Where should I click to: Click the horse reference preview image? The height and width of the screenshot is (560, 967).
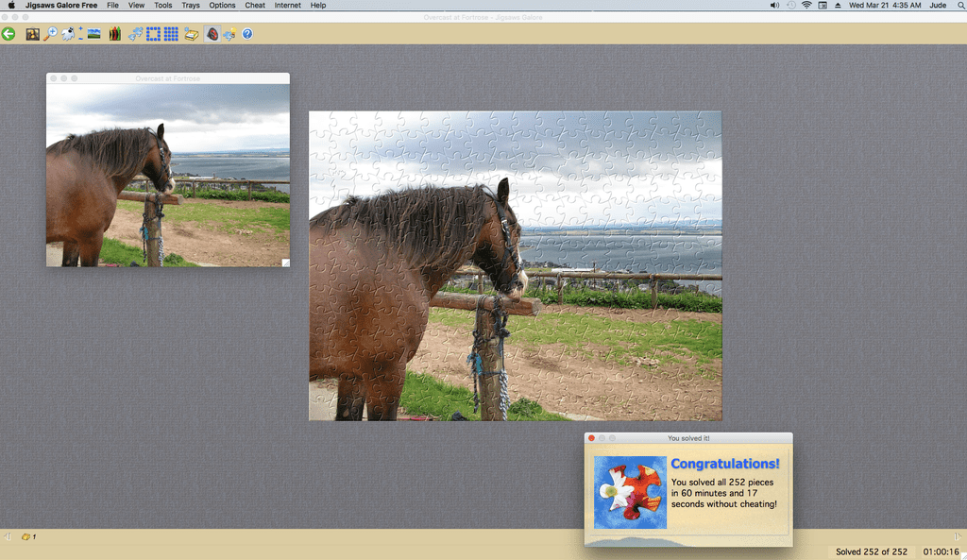point(168,175)
